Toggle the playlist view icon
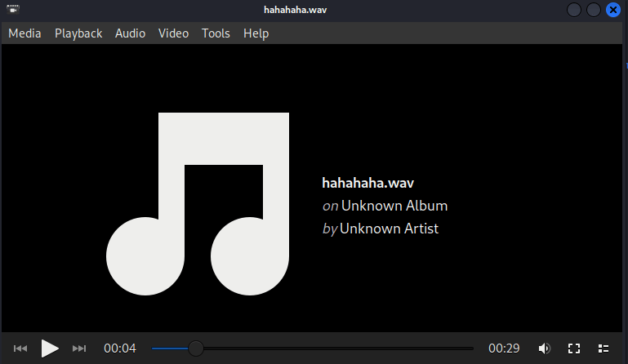Viewport: 628px width, 364px height. pyautogui.click(x=604, y=348)
